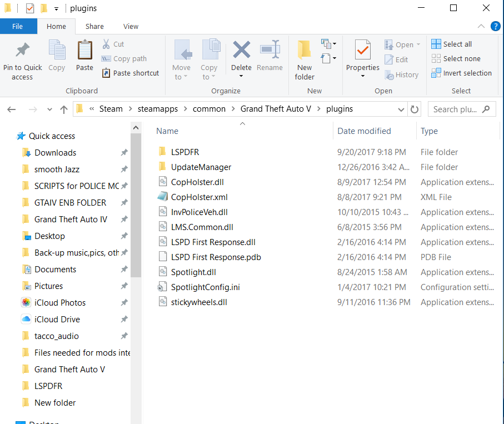This screenshot has width=504, height=424.
Task: Click Select none in ribbon
Action: click(456, 58)
